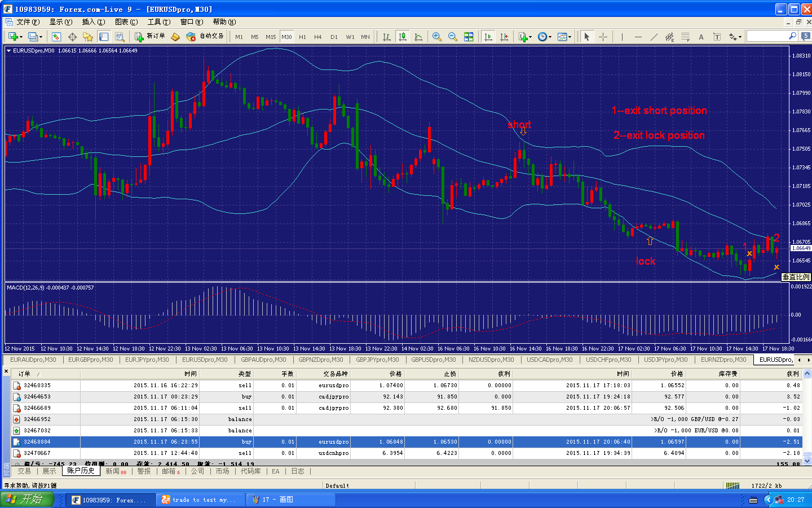This screenshot has height=508, width=812.
Task: Switch chart to bar chart style
Action: tap(387, 37)
